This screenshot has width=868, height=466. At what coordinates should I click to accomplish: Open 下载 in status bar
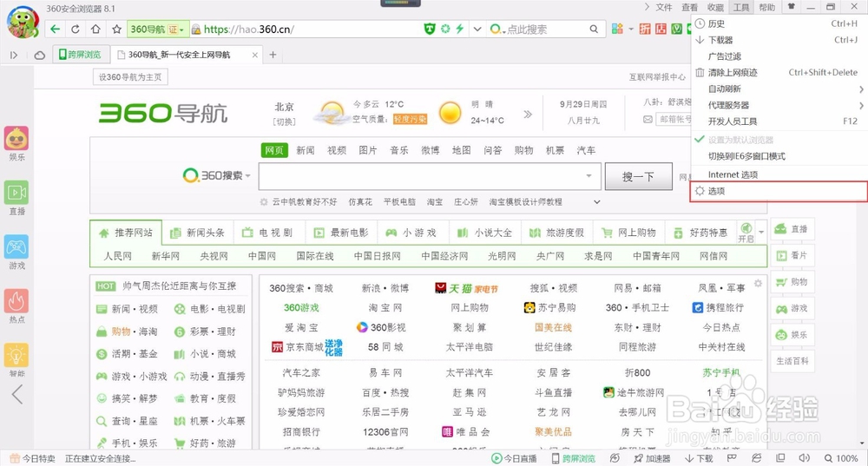(699, 458)
